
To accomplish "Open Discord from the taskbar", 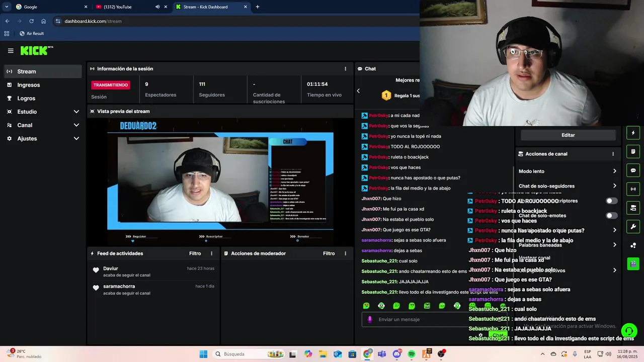I will pyautogui.click(x=397, y=354).
